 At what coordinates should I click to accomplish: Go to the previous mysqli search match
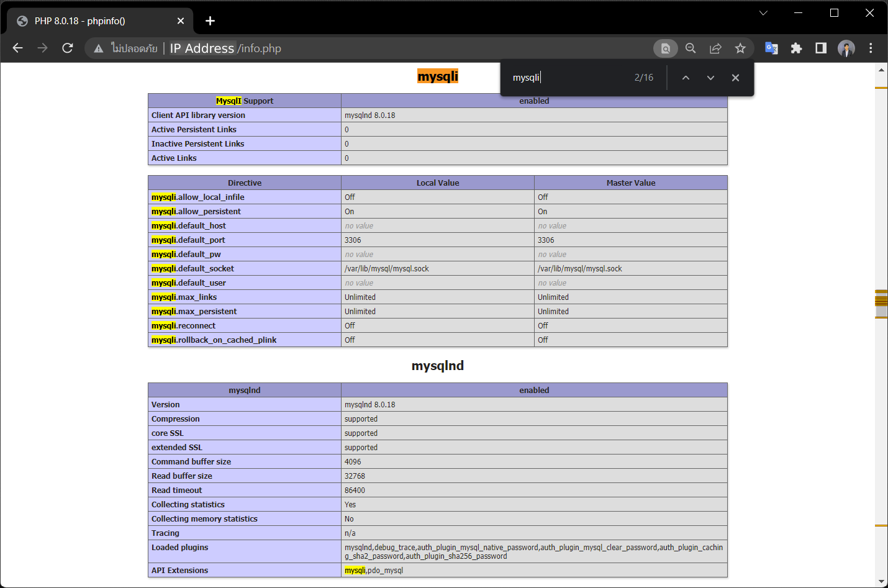click(686, 77)
